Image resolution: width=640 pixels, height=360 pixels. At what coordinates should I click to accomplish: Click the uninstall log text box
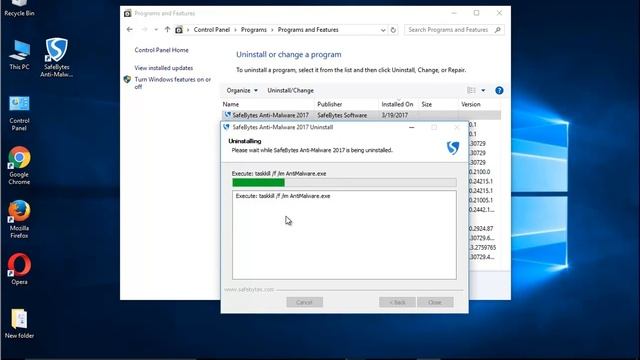click(x=344, y=235)
